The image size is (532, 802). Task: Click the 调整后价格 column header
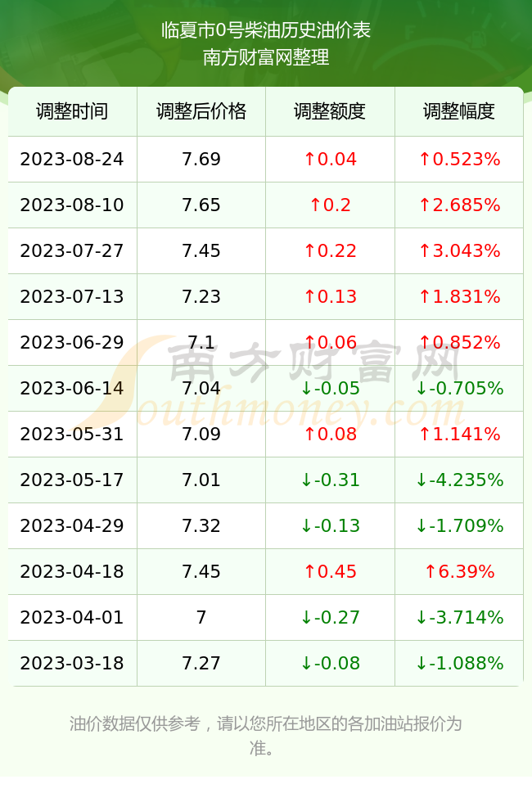click(x=201, y=111)
